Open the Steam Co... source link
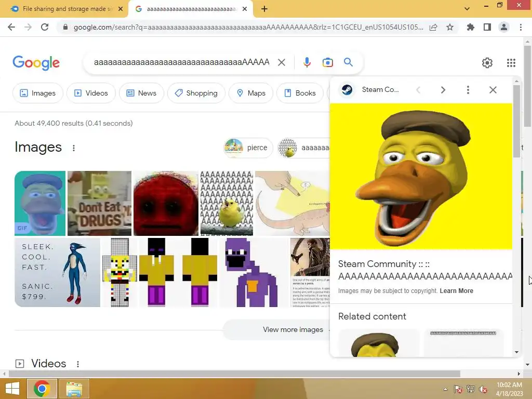 380,89
